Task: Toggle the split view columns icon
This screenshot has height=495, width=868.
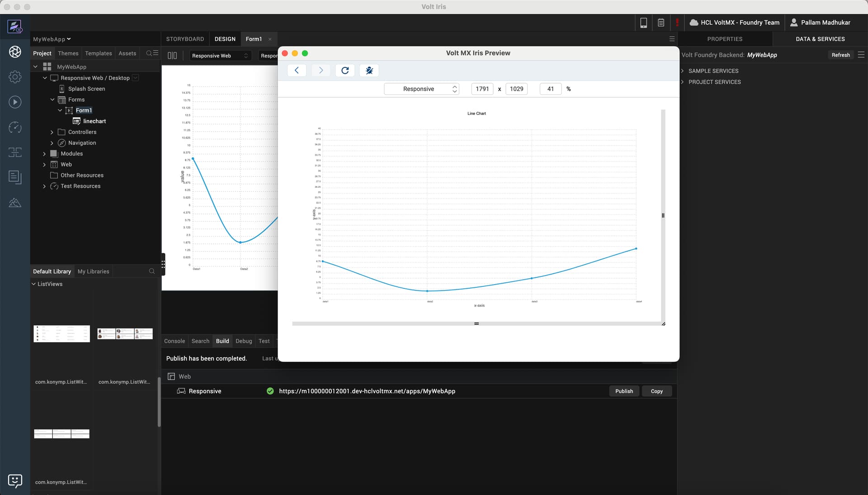Action: tap(172, 56)
